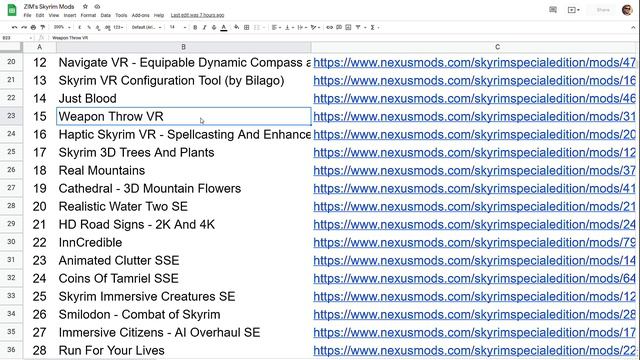Screen dimensions: 640x360
Task: Check the cloud save status icon
Action: 97,7
